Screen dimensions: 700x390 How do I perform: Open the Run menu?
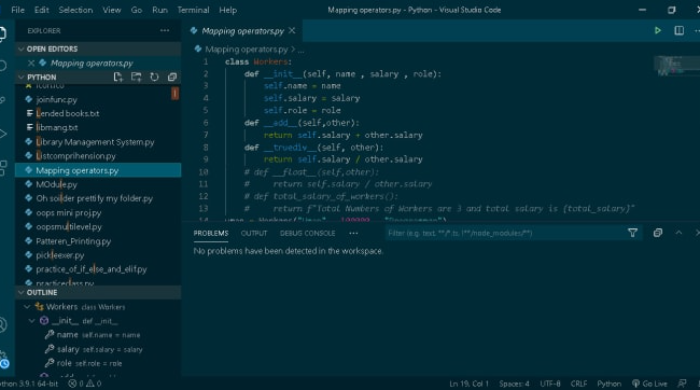160,10
